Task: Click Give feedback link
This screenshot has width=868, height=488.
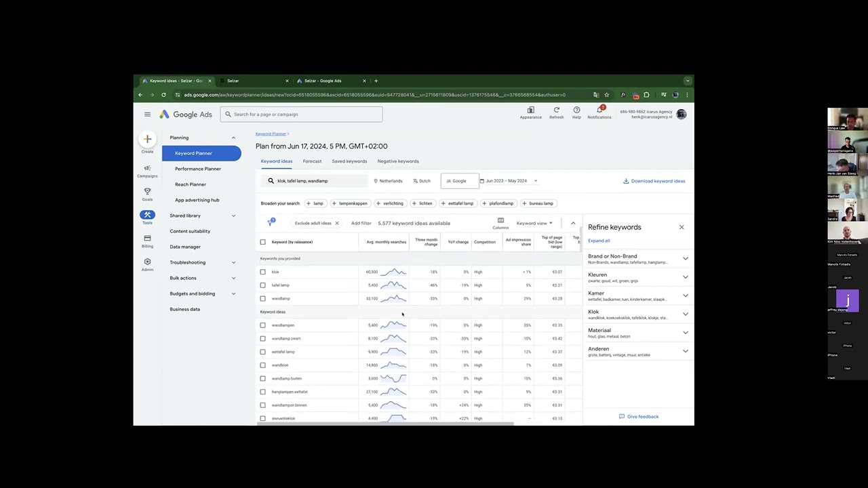Action: click(639, 417)
